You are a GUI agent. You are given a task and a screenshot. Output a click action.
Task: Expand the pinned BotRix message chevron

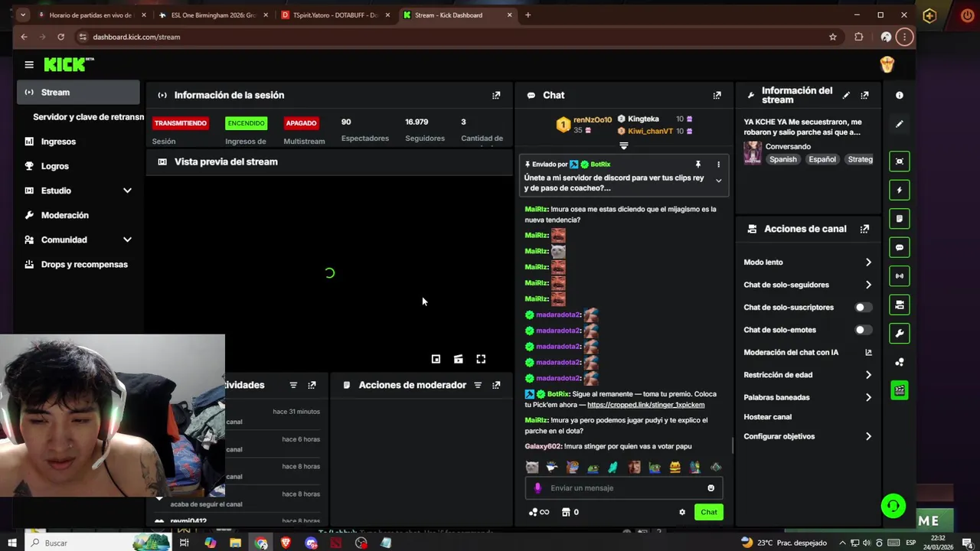click(718, 181)
